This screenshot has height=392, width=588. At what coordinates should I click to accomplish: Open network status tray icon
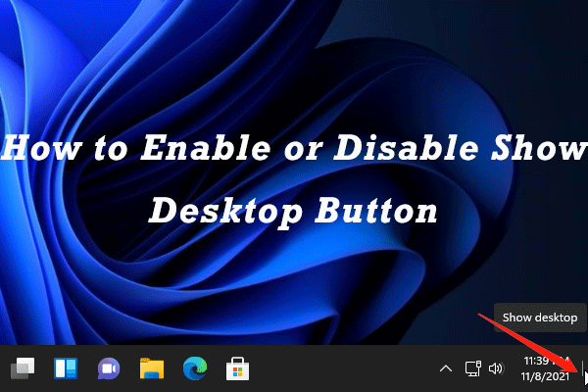(473, 368)
